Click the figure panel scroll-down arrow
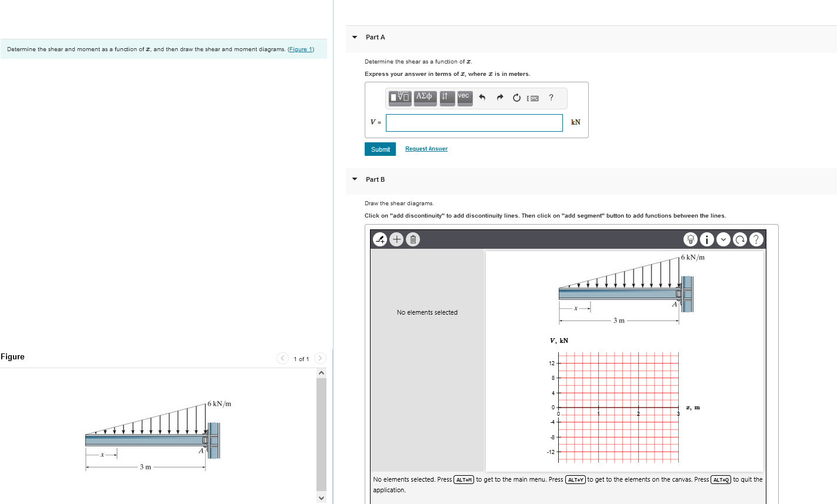Image resolution: width=837 pixels, height=504 pixels. [x=321, y=498]
